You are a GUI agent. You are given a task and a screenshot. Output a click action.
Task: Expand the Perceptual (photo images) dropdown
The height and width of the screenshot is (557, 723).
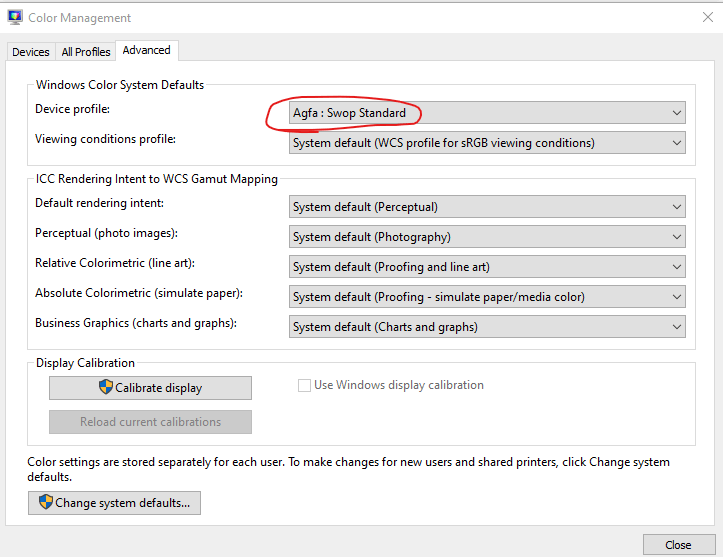[x=487, y=237]
